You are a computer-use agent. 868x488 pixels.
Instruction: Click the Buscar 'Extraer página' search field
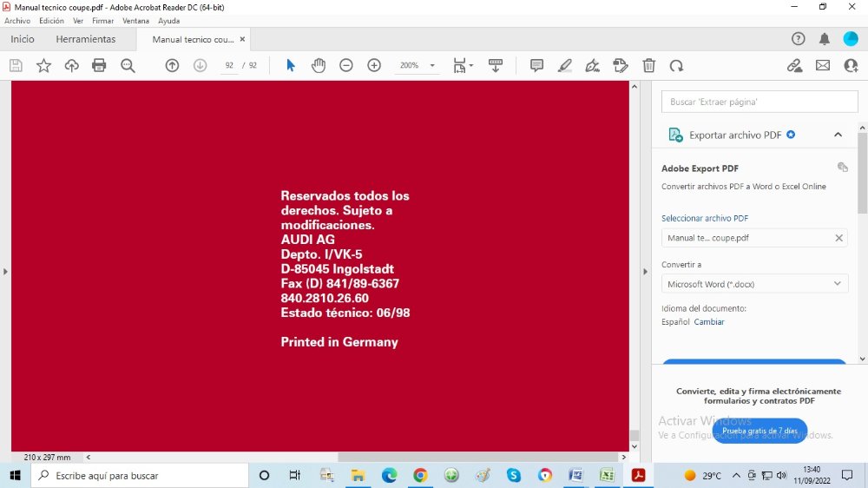tap(759, 102)
